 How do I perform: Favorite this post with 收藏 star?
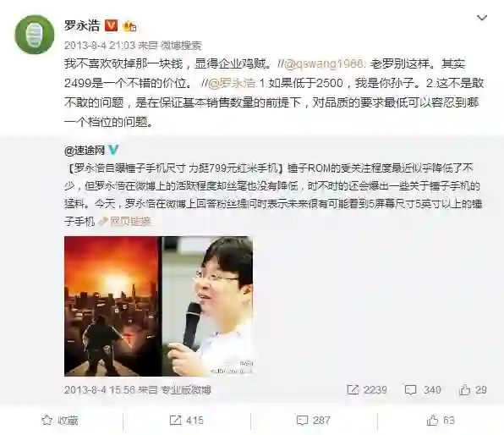[x=60, y=421]
